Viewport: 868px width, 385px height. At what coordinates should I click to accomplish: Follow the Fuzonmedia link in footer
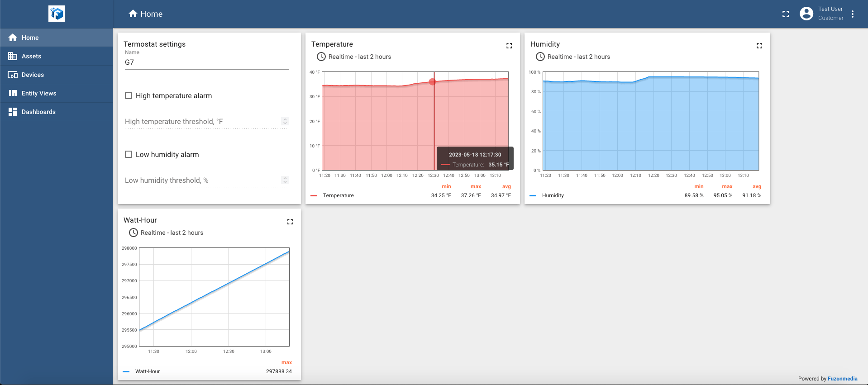pyautogui.click(x=842, y=379)
